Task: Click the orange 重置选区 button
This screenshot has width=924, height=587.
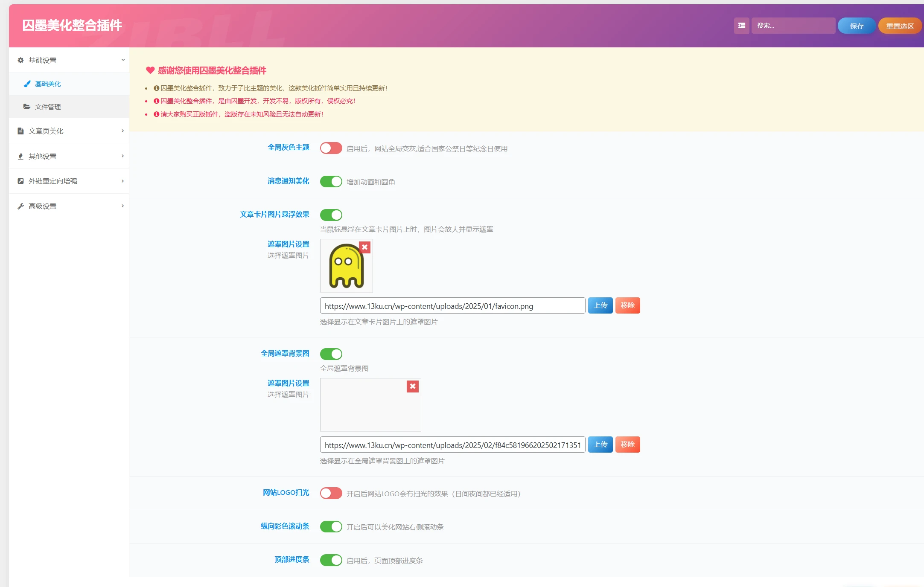Action: (900, 26)
